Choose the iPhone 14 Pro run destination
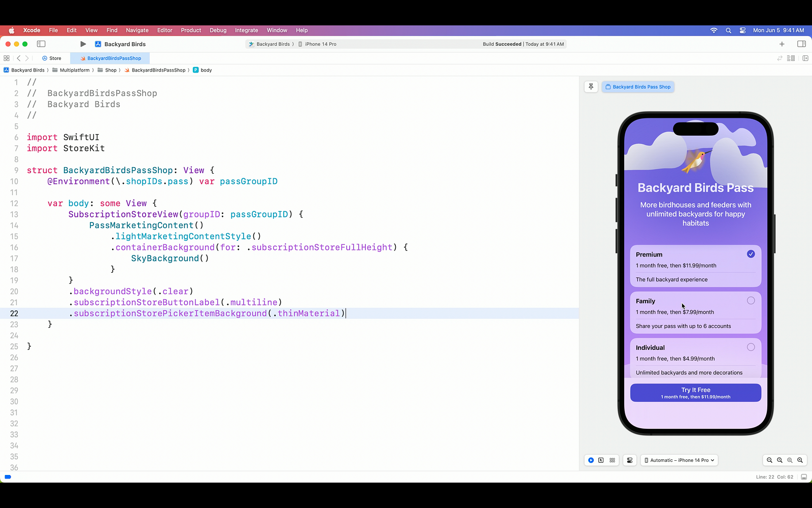812x508 pixels. 317,44
